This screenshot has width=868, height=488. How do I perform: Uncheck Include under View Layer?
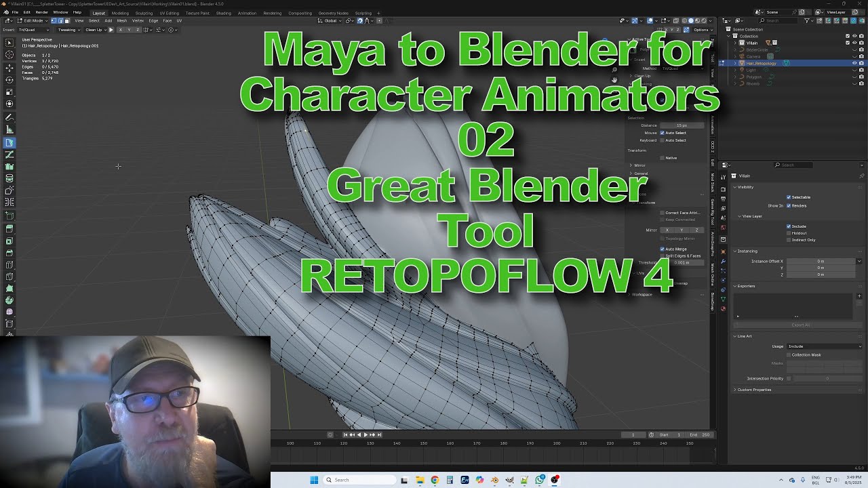point(789,226)
